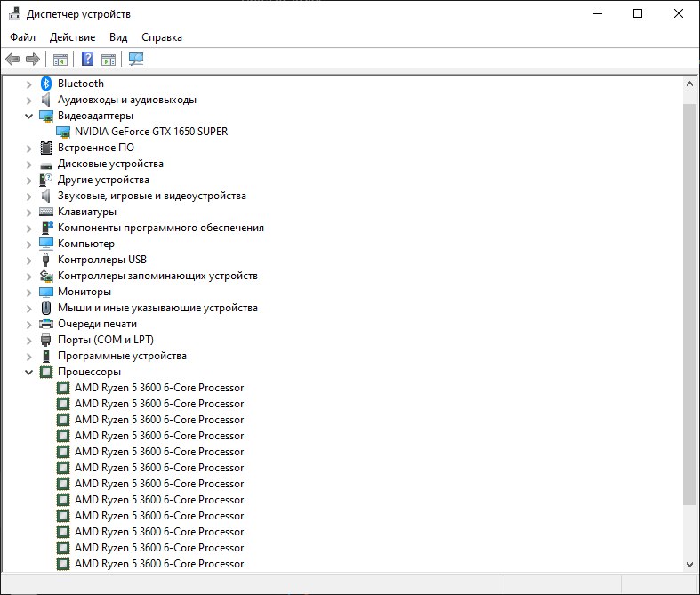Expand the Bluetooth category
700x595 pixels.
(29, 84)
